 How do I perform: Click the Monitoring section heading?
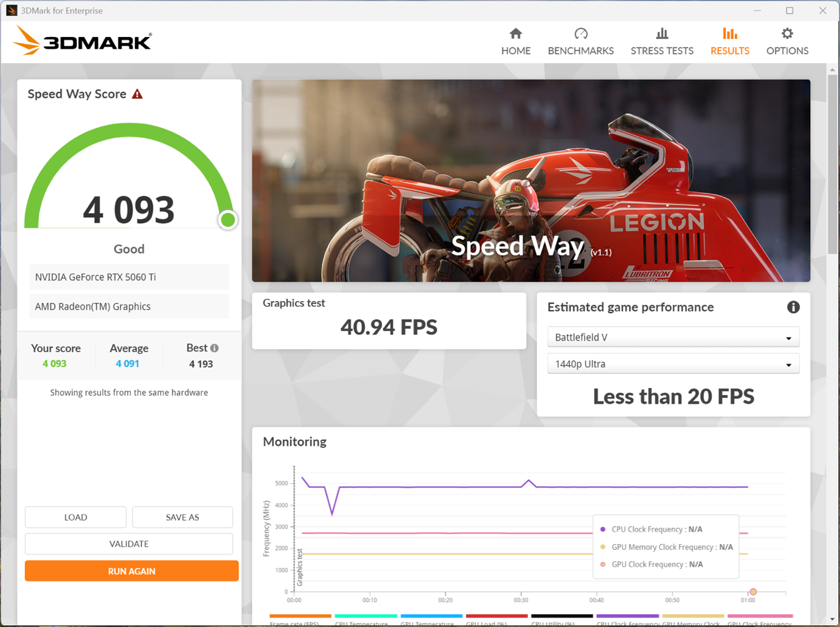point(294,442)
